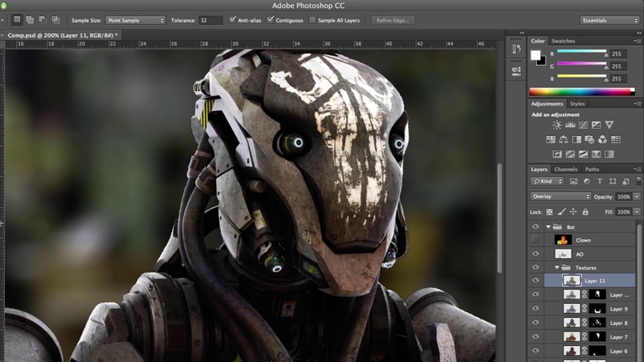This screenshot has width=644, height=362.
Task: Add a Posterize adjustment layer
Action: tap(570, 154)
